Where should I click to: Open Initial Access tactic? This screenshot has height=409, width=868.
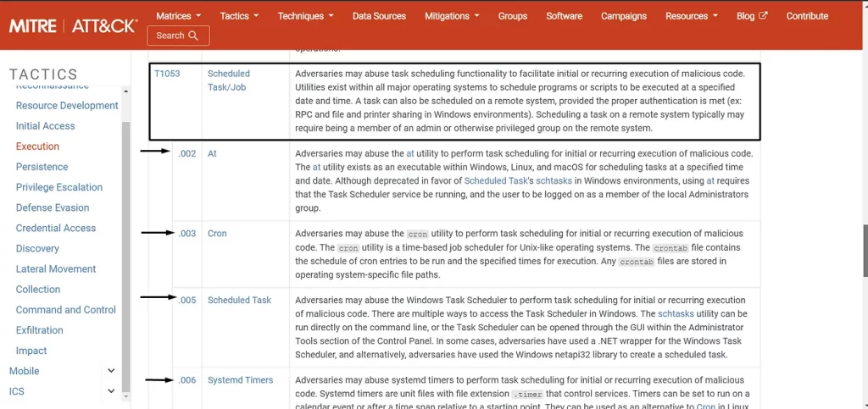click(46, 126)
